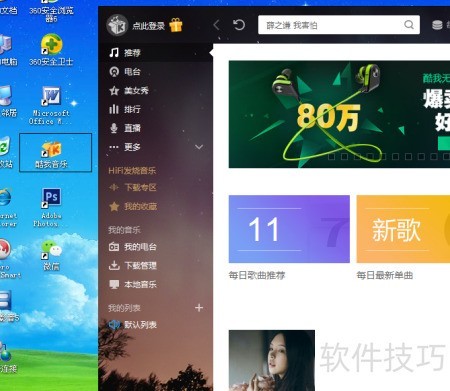Image resolution: width=450 pixels, height=391 pixels.
Task: Click the magnifier search icon
Action: (409, 25)
